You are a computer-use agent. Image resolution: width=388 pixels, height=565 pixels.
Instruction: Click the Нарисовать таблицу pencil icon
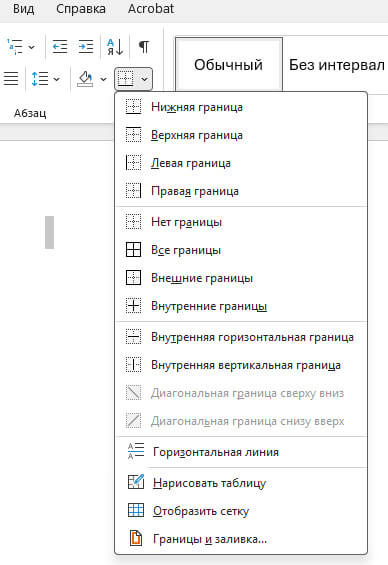pos(136,482)
